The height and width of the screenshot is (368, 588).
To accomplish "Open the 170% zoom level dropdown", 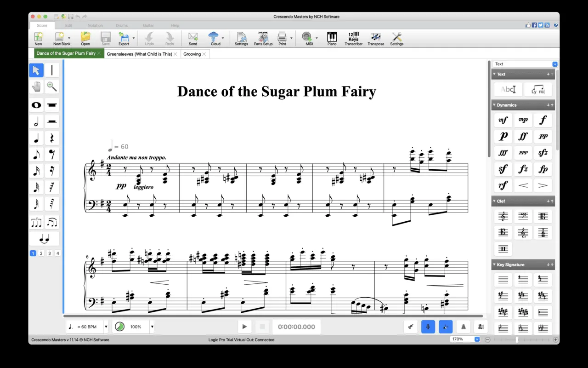I will tap(476, 339).
